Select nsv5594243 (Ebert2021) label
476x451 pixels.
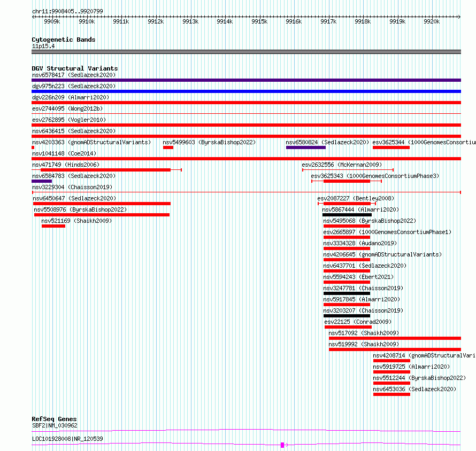tap(358, 277)
